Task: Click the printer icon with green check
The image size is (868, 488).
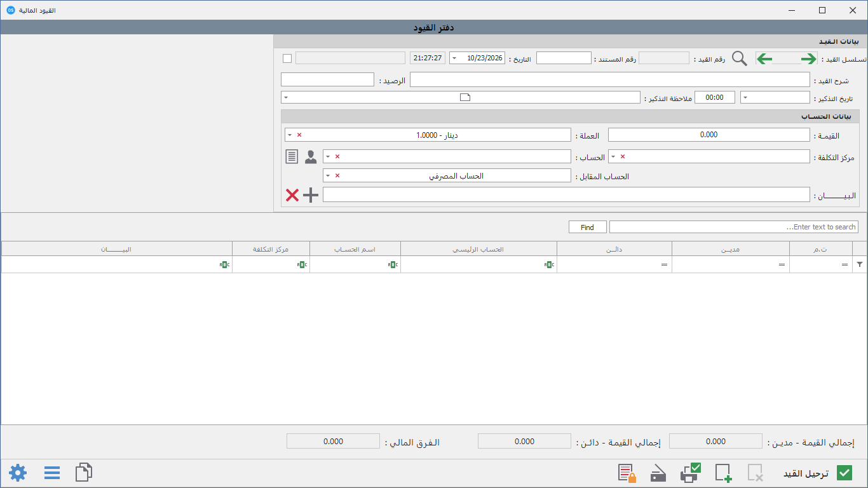Action: tap(690, 473)
